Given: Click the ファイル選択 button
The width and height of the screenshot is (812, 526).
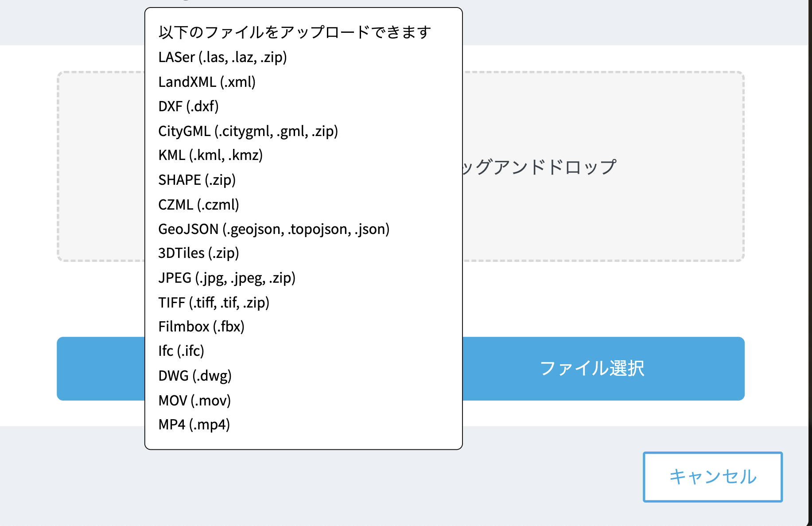Looking at the screenshot, I should click(592, 368).
